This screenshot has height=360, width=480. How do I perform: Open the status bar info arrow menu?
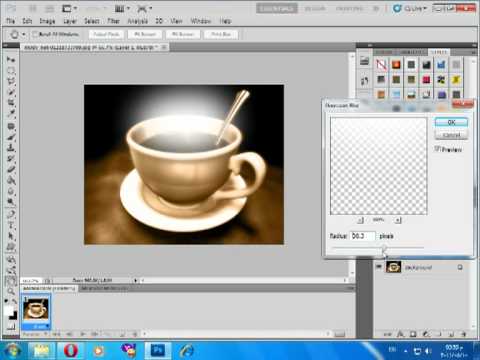point(136,281)
